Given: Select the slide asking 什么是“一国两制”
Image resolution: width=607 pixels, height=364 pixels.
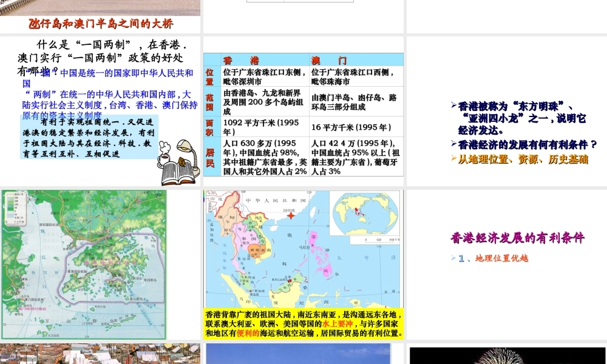Looking at the screenshot, I should tap(100, 111).
